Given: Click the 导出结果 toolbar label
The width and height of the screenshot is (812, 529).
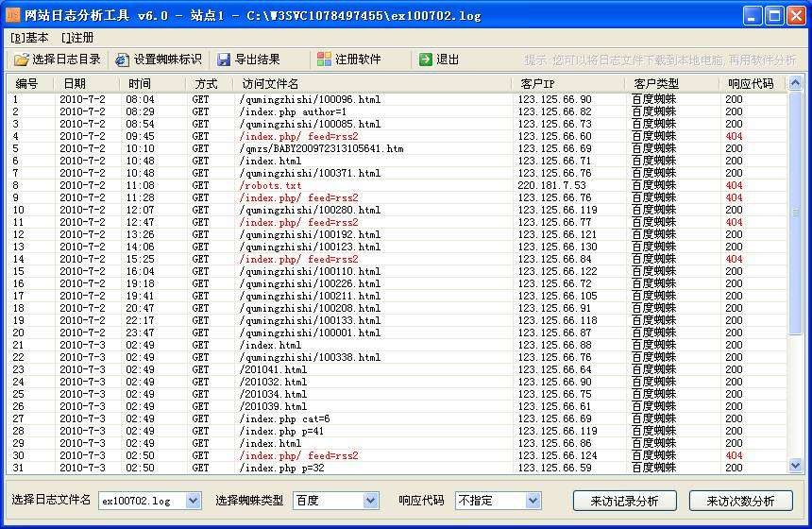Looking at the screenshot, I should click(258, 60).
